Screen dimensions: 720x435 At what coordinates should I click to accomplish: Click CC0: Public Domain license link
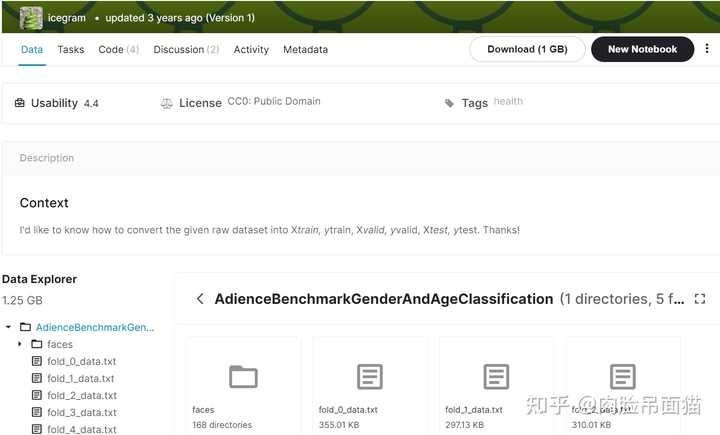[x=274, y=101]
